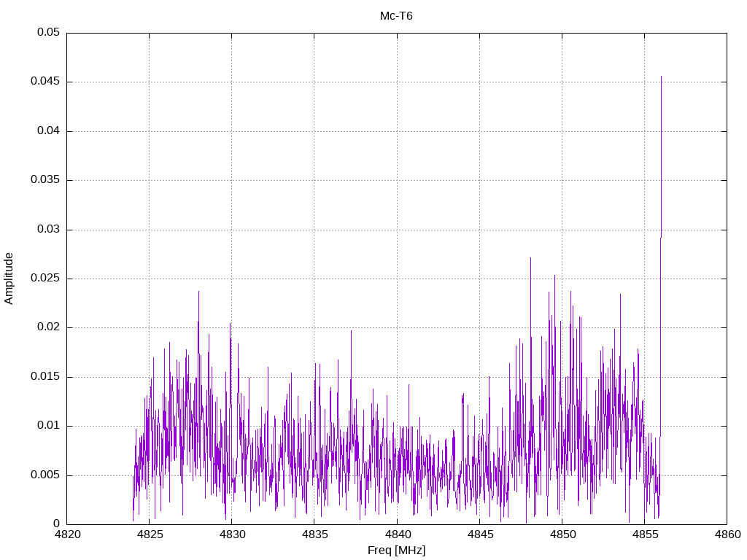Click the 4850 x-axis tick label
Image resolution: width=747 pixels, height=560 pixels.
click(562, 534)
